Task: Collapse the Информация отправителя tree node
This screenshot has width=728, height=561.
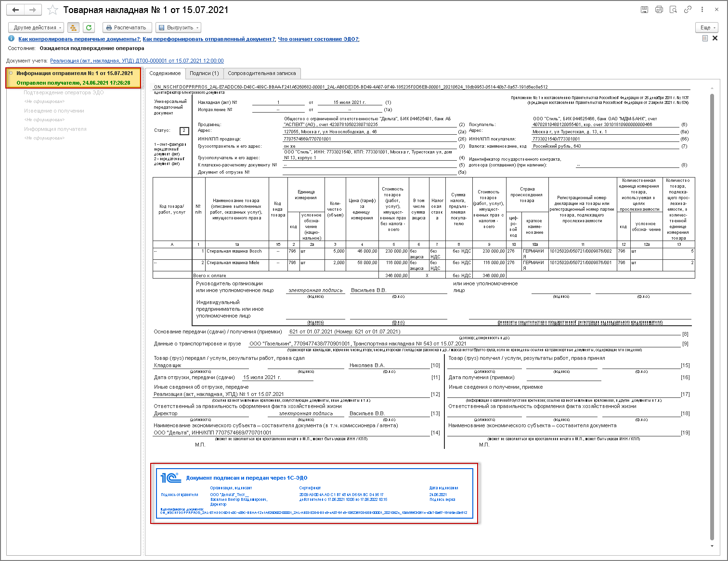Action: pyautogui.click(x=11, y=73)
